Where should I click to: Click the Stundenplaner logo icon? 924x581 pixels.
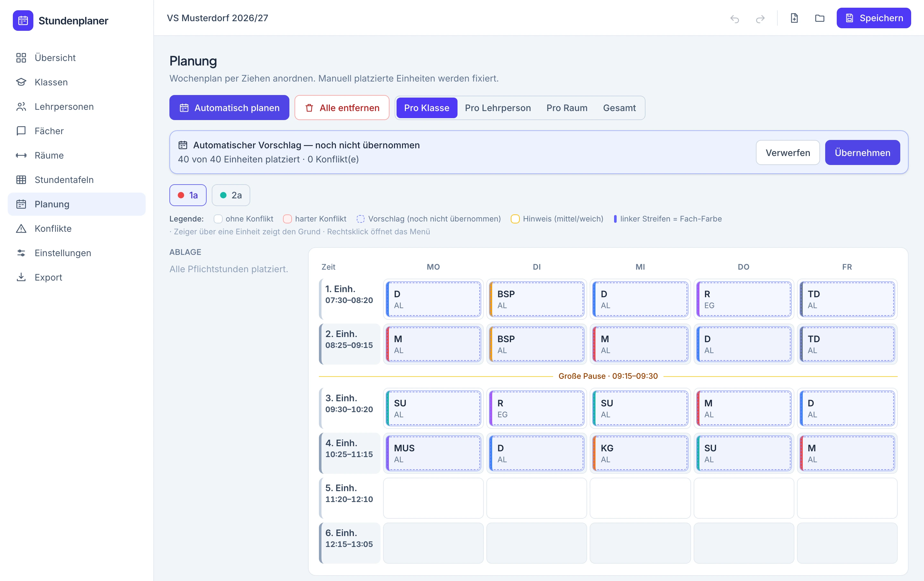coord(23,20)
